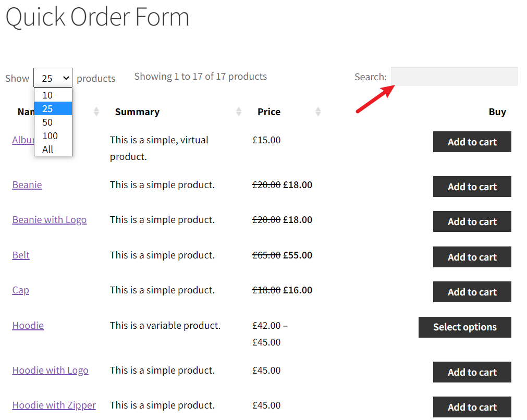Focus the Search input field
The width and height of the screenshot is (527, 420).
point(454,77)
